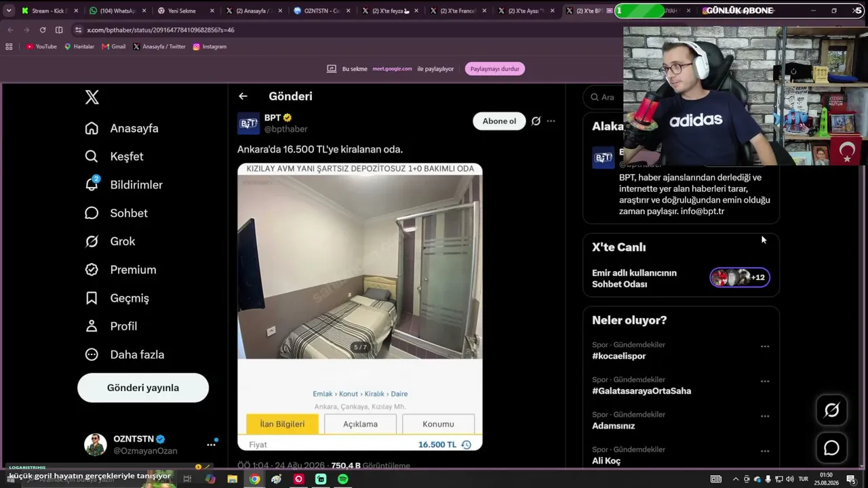Image resolution: width=868 pixels, height=488 pixels.
Task: Click Grok explain icon on post
Action: pos(536,121)
